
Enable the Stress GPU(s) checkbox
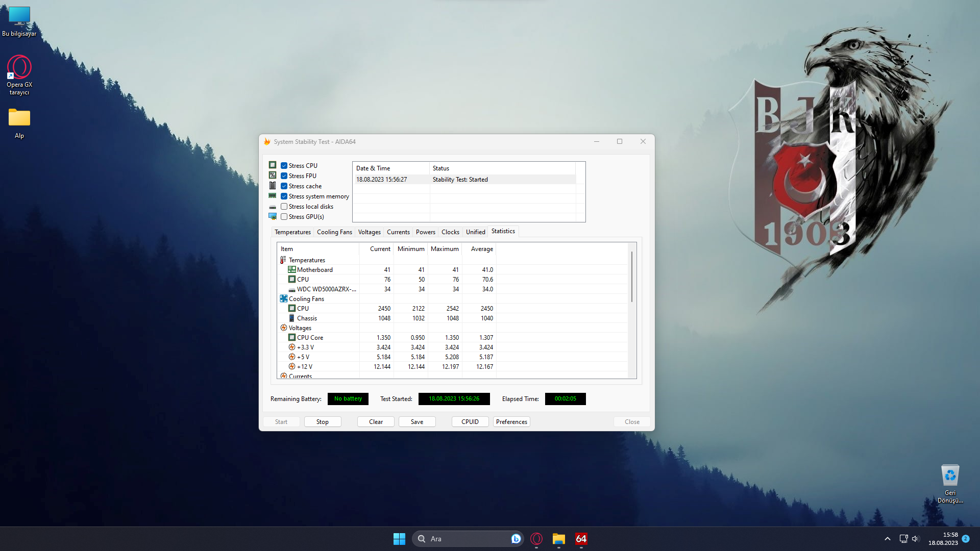284,217
